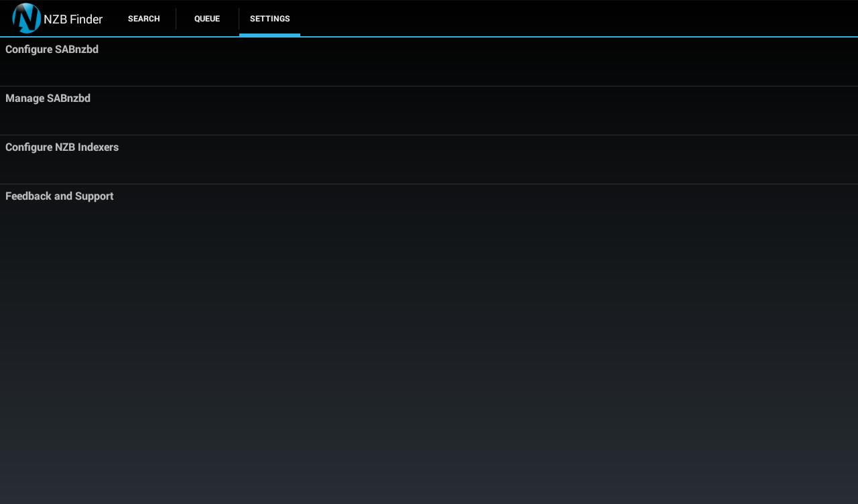The width and height of the screenshot is (858, 504).
Task: Select the Settings tab
Action: (269, 19)
